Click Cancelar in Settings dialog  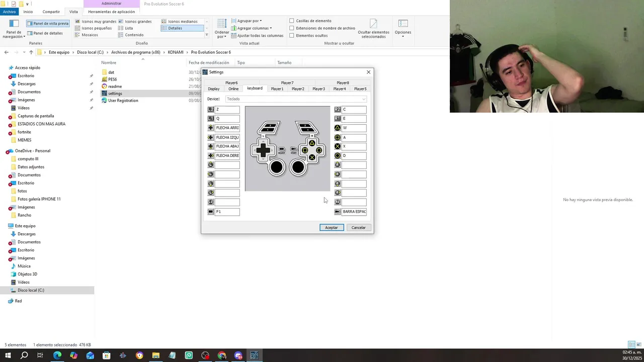[x=359, y=228]
